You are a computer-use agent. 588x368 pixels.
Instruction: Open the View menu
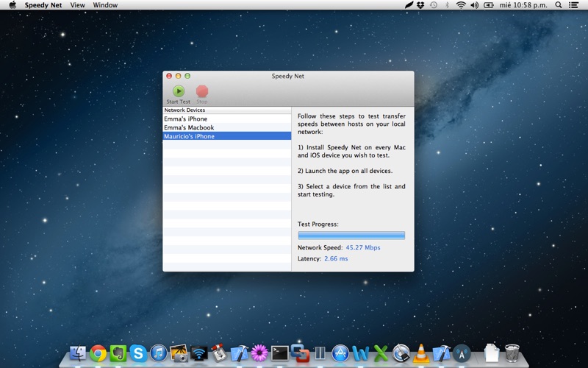click(x=77, y=5)
